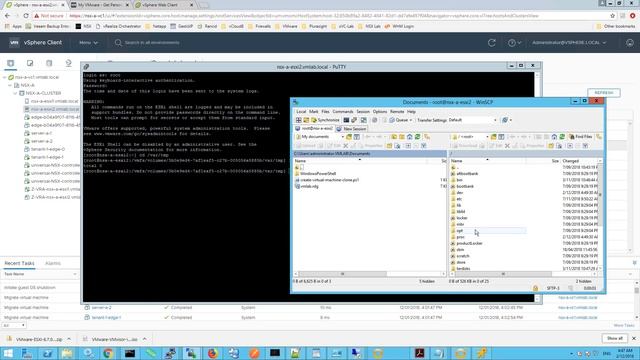Open the VMs and Templates inventory view
Image resolution: width=640 pixels, height=360 pixels.
(30, 63)
